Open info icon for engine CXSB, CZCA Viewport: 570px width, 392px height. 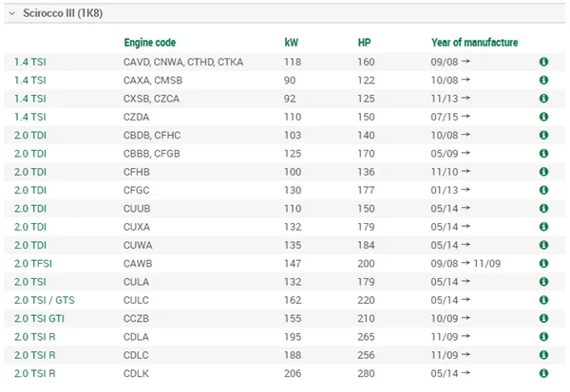[543, 99]
